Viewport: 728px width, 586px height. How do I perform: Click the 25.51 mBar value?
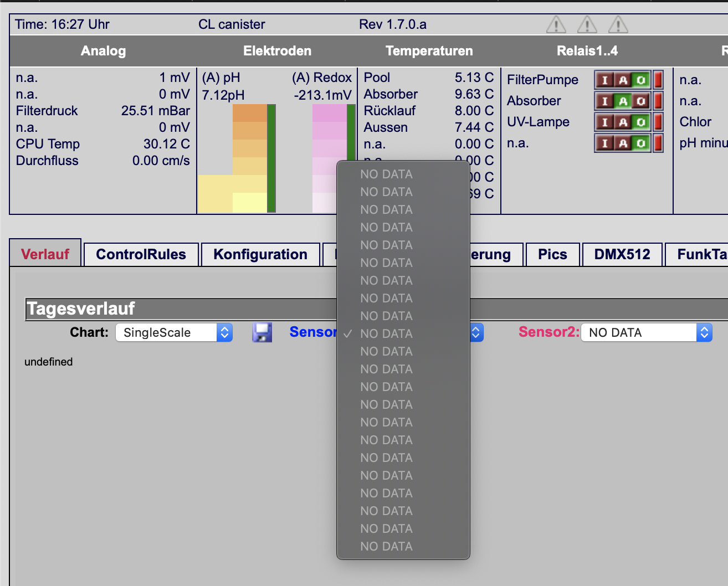(156, 111)
